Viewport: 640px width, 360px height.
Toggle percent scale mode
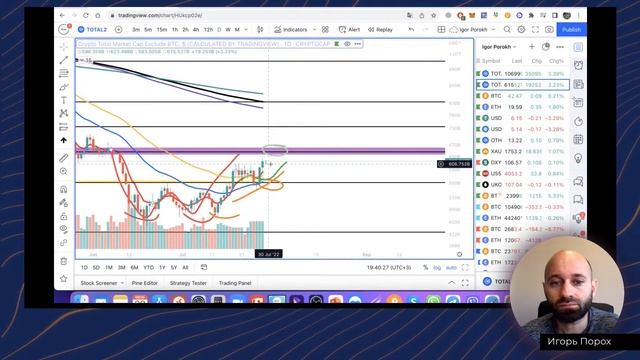425,268
